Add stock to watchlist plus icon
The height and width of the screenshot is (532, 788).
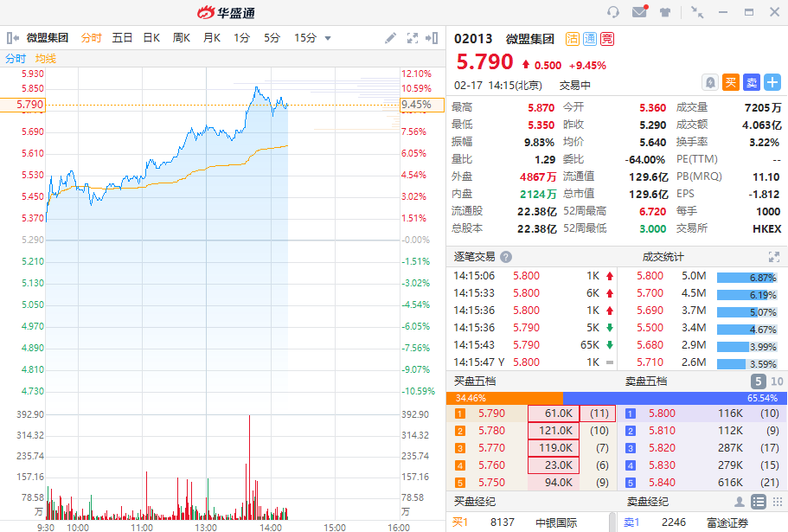click(772, 82)
